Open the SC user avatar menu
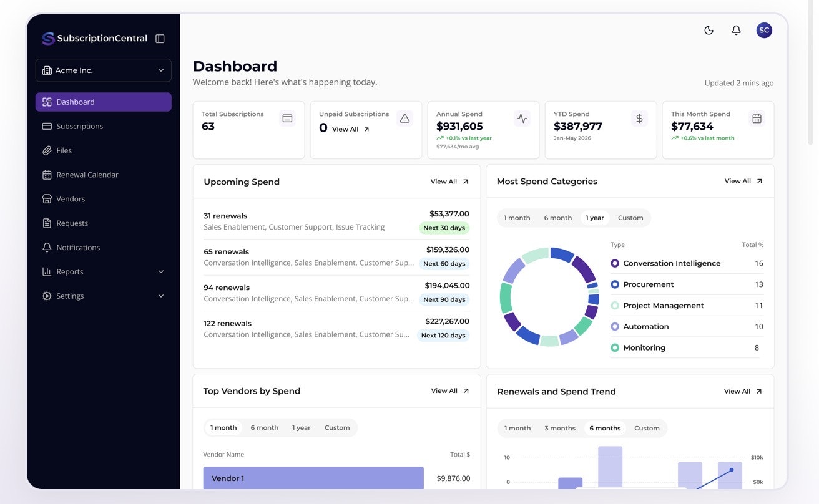The image size is (819, 504). 764,30
